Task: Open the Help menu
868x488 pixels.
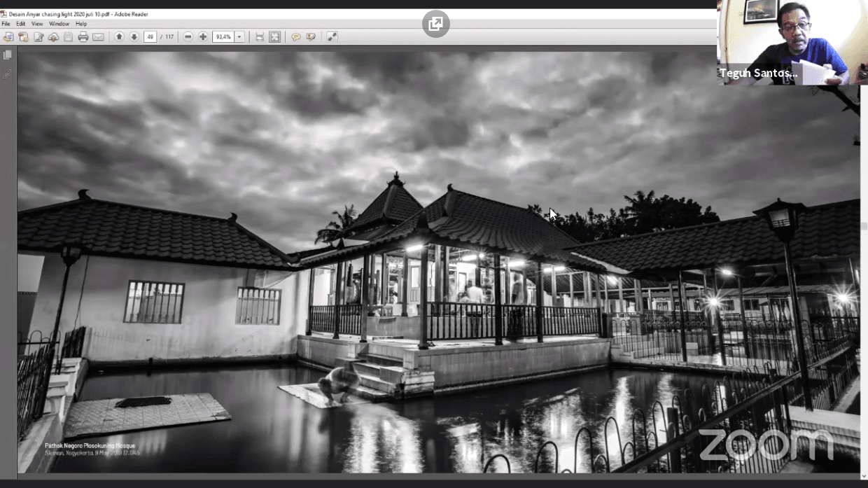Action: 81,24
